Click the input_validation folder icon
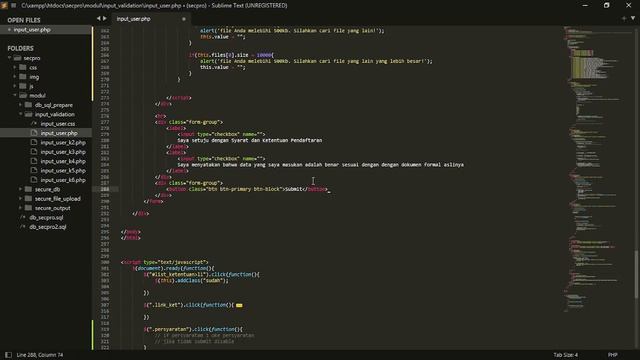Viewport: 640px width, 360px height. point(29,114)
